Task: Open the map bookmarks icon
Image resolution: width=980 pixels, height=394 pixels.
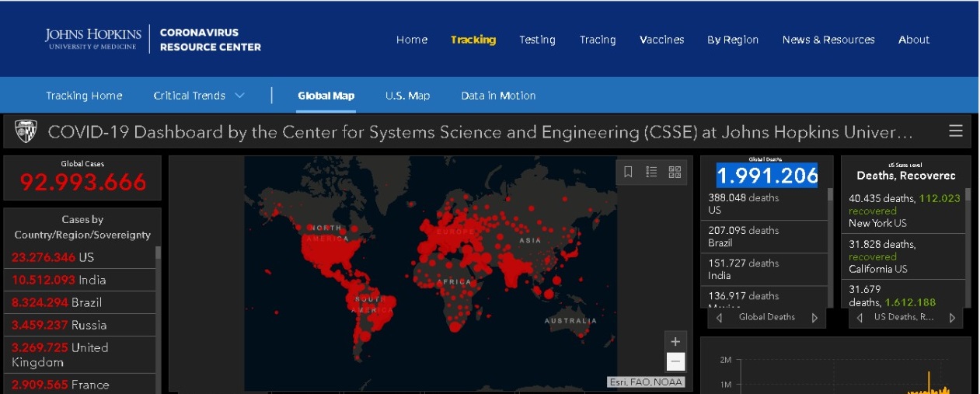Action: pyautogui.click(x=629, y=172)
